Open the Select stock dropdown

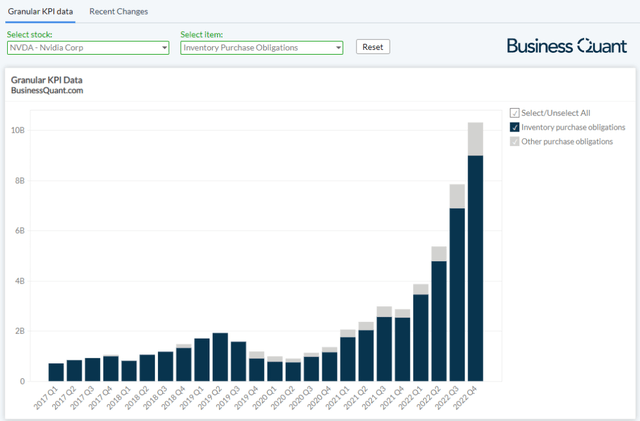(88, 47)
